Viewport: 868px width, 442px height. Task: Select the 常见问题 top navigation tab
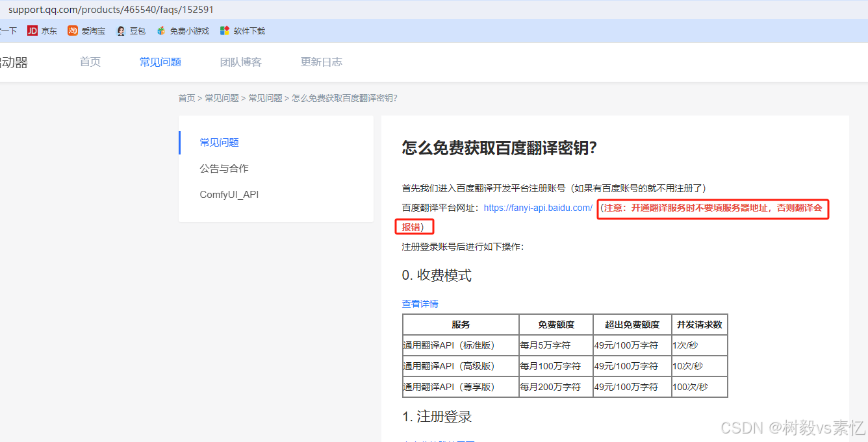(x=160, y=62)
